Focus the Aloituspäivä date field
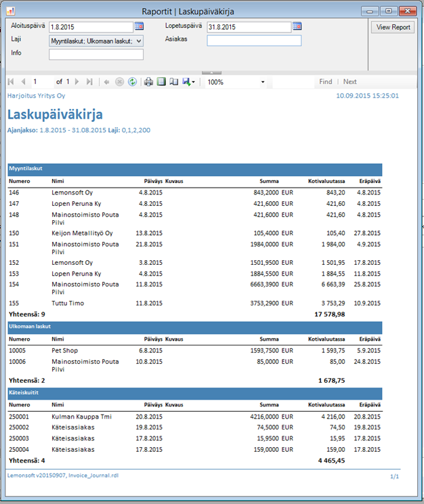Viewport: 424px width, 504px height. [x=91, y=27]
